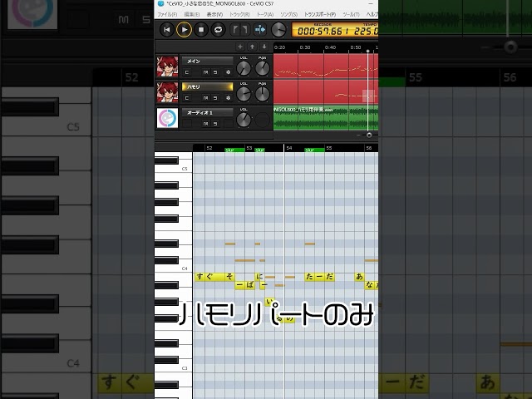Image resolution: width=532 pixels, height=399 pixels.
Task: Open the トーク(A) menu
Action: (x=265, y=14)
